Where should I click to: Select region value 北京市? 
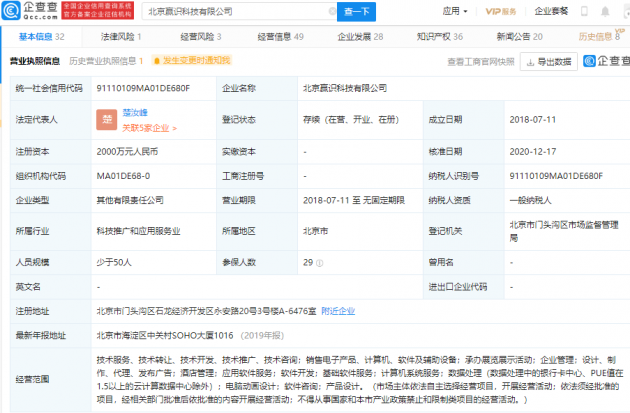[315, 231]
